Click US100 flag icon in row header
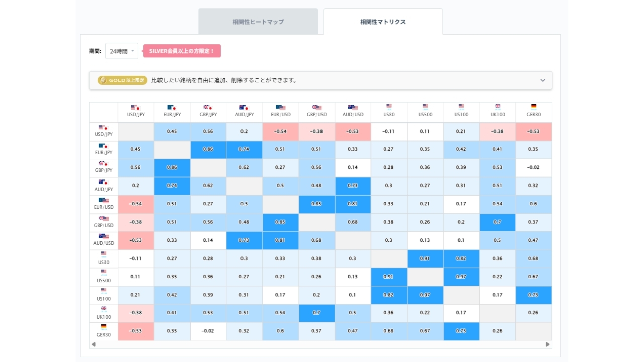This screenshot has height=362, width=644. [104, 291]
